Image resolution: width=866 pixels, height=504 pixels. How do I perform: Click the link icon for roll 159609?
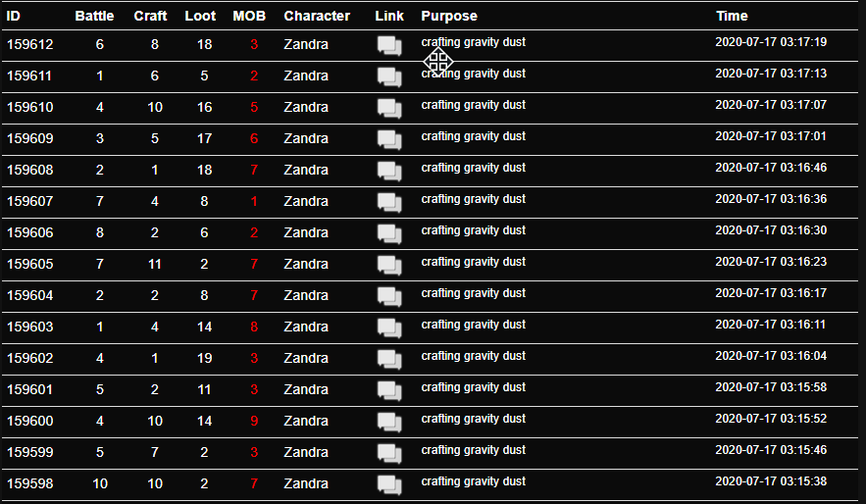tap(389, 140)
